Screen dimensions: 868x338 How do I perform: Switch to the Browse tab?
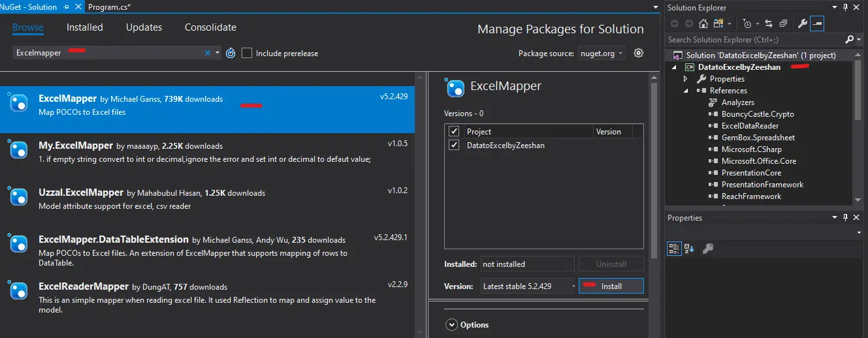27,27
